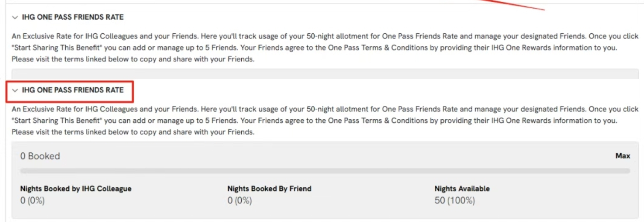Click the "0 Booked" text
Viewport: 644px width, 222px height.
pos(40,156)
